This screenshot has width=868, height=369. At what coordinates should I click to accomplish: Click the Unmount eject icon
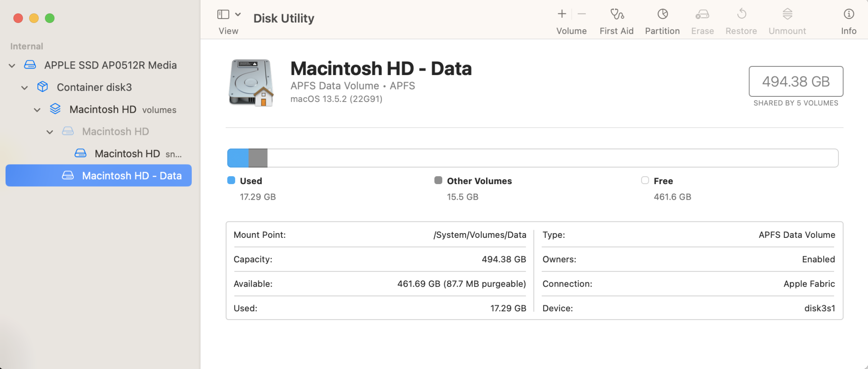click(788, 14)
